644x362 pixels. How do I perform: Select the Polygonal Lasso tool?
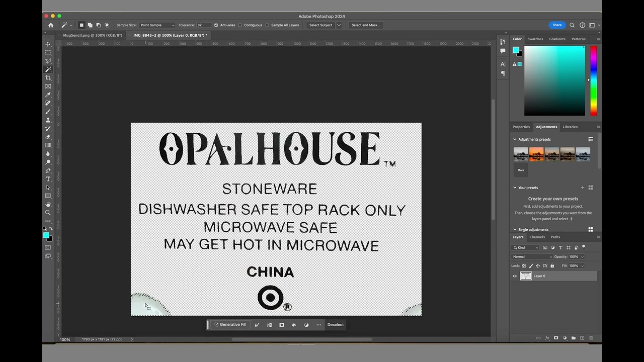click(48, 61)
